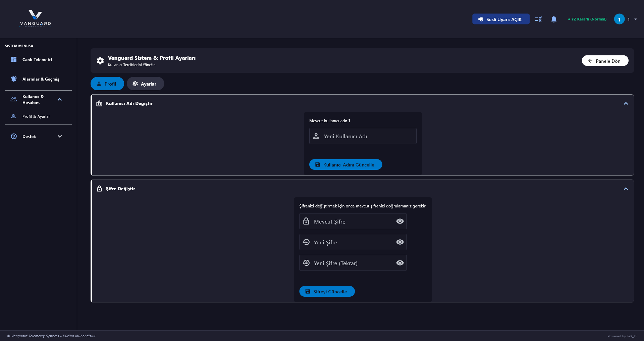The image size is (644, 341).
Task: Go back with Panele Dön button
Action: coord(605,61)
